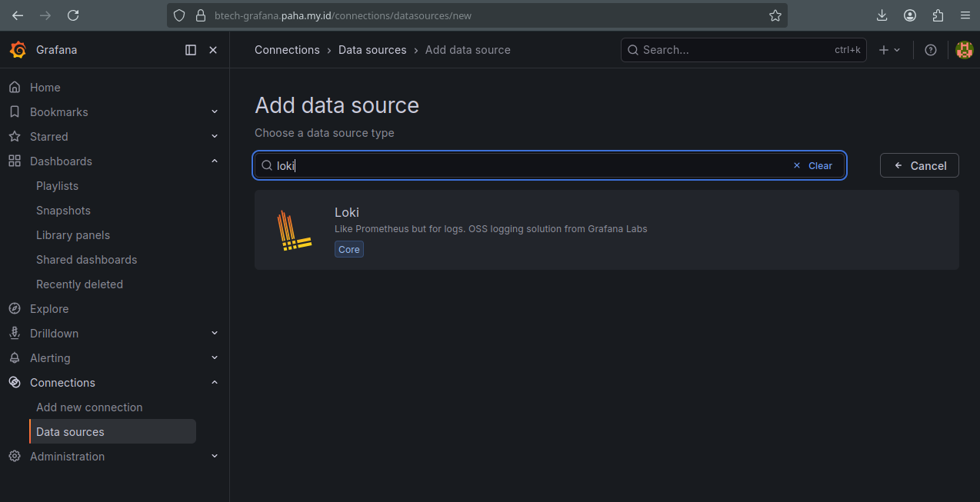Open Add new connection under Connections
This screenshot has width=980, height=502.
tap(89, 407)
